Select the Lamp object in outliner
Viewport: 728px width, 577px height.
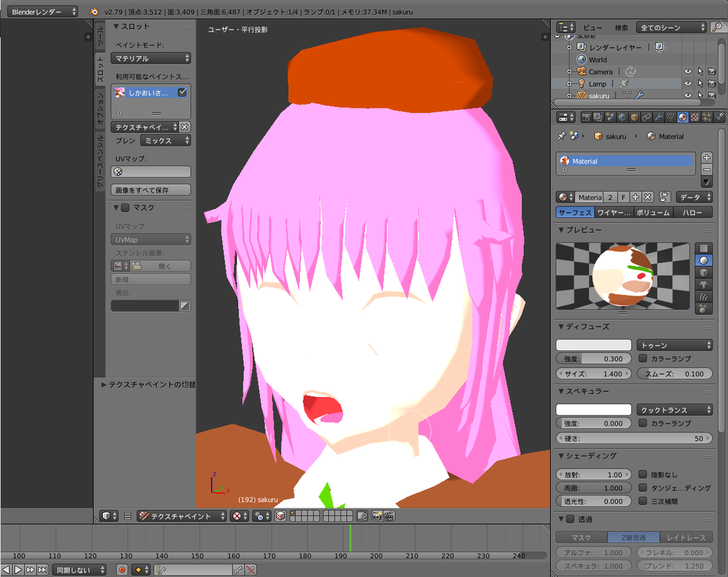598,84
